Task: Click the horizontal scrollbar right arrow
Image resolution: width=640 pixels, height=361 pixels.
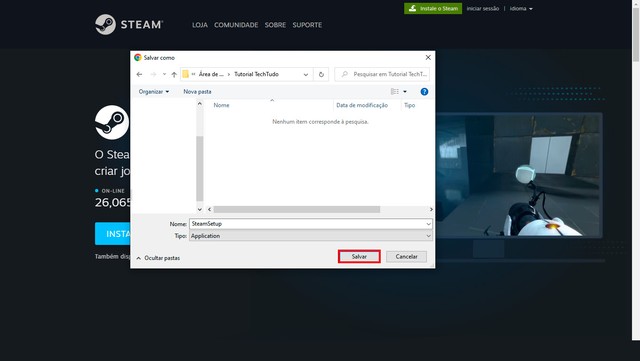Action: click(431, 209)
